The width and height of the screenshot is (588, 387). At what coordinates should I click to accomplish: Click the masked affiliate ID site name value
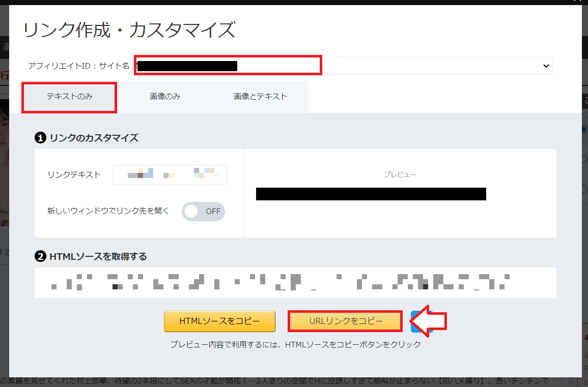tap(187, 65)
